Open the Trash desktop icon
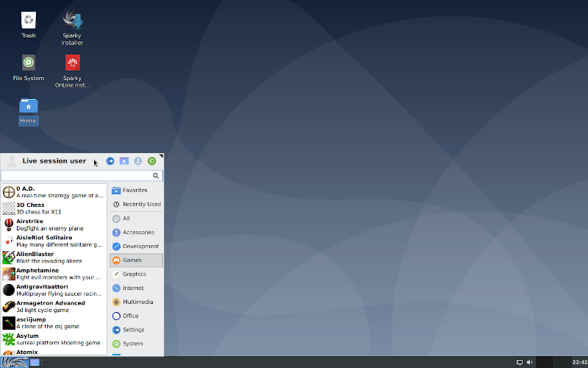This screenshot has width=588, height=368. [29, 25]
